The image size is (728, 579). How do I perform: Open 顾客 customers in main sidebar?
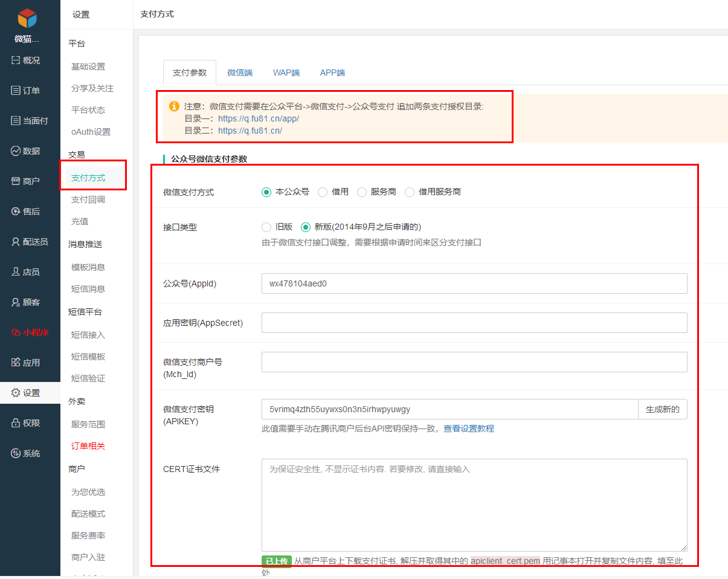point(25,302)
